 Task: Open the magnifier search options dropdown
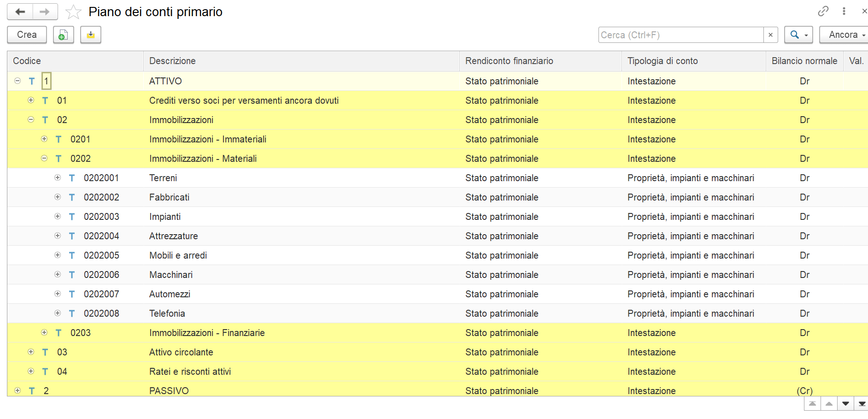tap(798, 35)
